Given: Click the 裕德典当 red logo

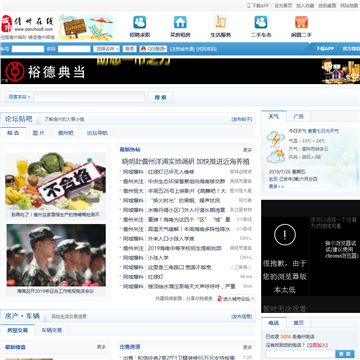Looking at the screenshot, I should pos(15,71).
